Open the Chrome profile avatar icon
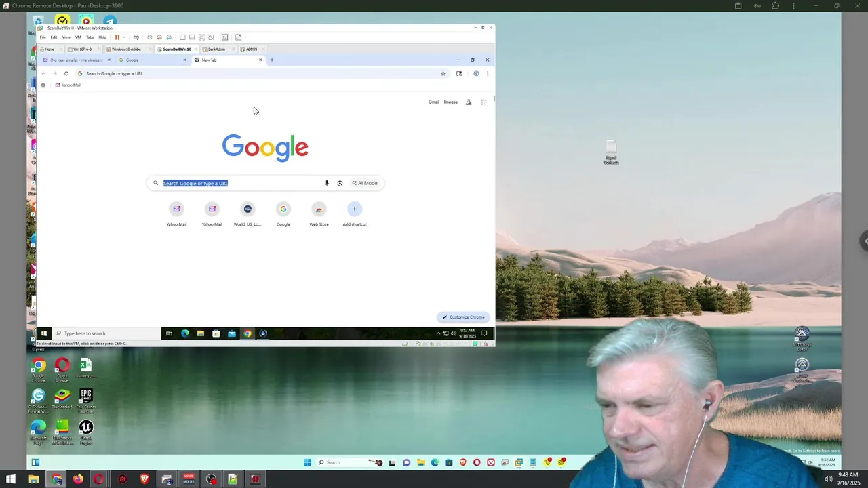Image resolution: width=868 pixels, height=488 pixels. click(x=476, y=73)
